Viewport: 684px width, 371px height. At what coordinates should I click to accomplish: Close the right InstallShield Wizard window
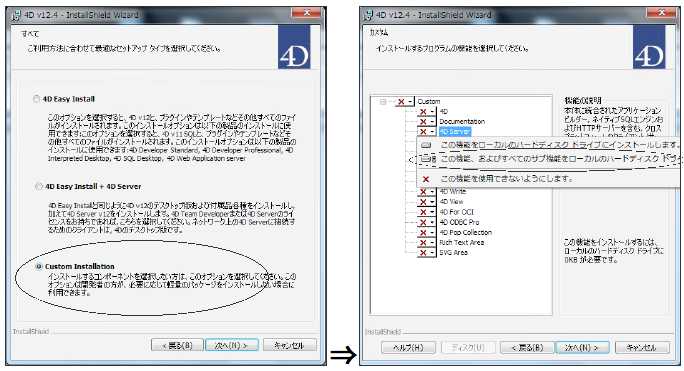coord(661,13)
